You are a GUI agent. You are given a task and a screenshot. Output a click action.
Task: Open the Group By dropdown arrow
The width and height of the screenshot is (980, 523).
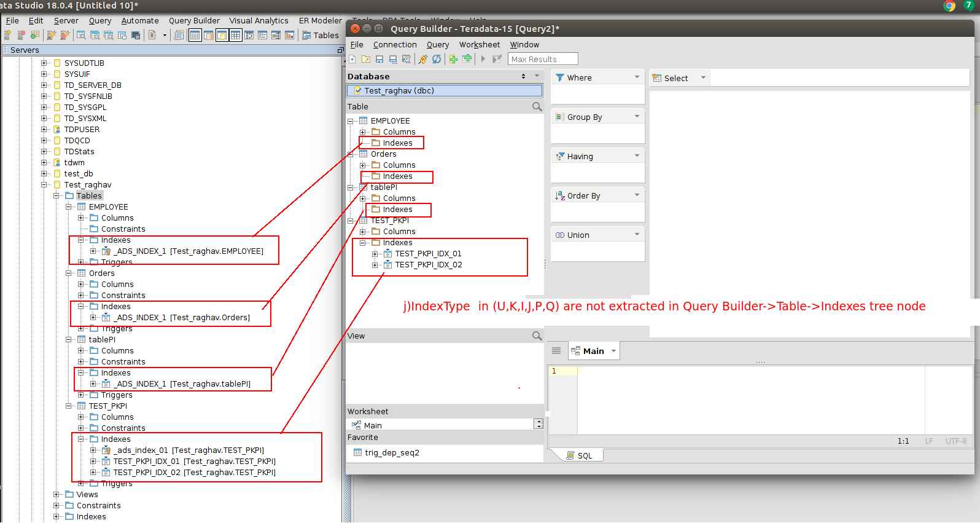coord(637,117)
